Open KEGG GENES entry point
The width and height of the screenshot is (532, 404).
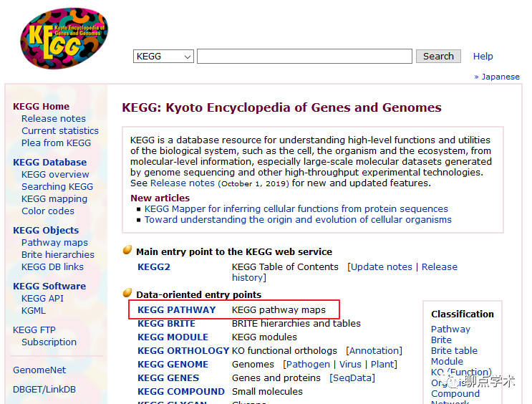click(x=168, y=378)
